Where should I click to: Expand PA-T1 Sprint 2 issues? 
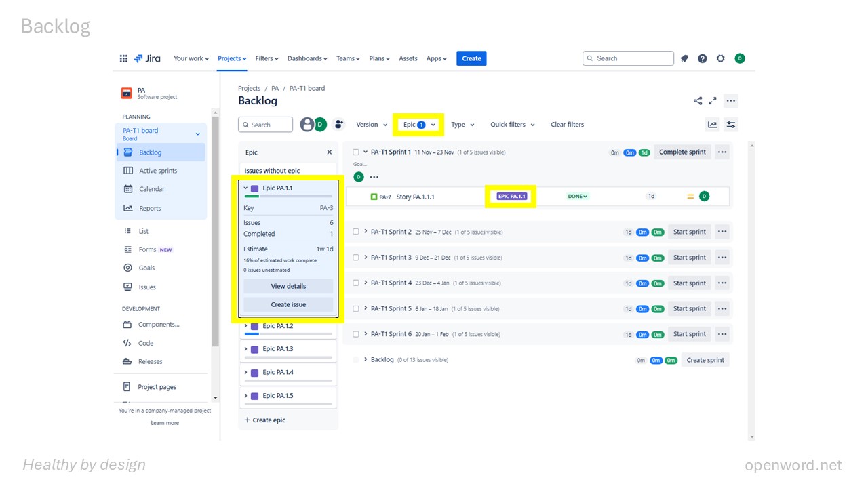[366, 232]
